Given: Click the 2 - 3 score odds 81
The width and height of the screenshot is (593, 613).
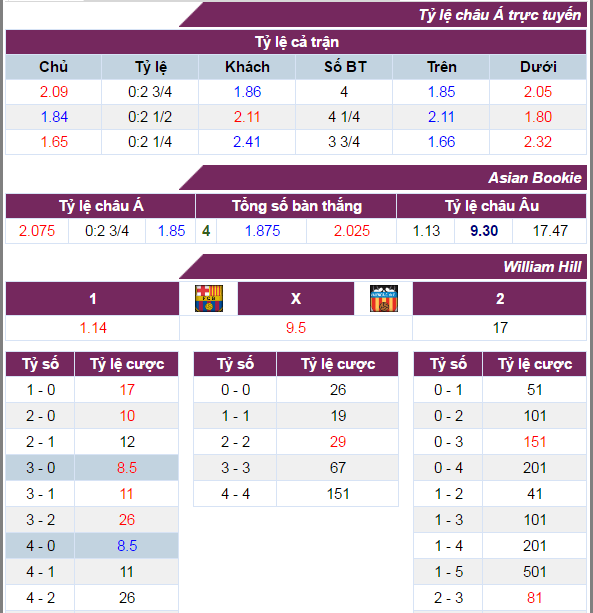Looking at the screenshot, I should [535, 598].
